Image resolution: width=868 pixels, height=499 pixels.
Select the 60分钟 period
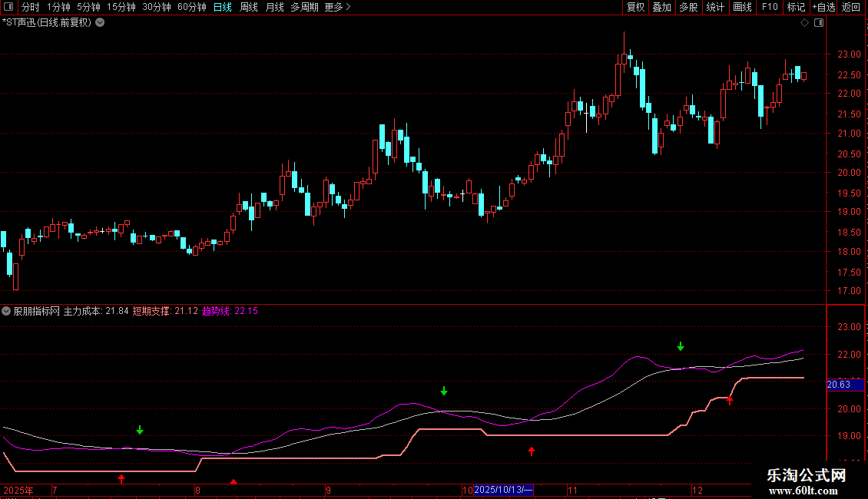(192, 7)
